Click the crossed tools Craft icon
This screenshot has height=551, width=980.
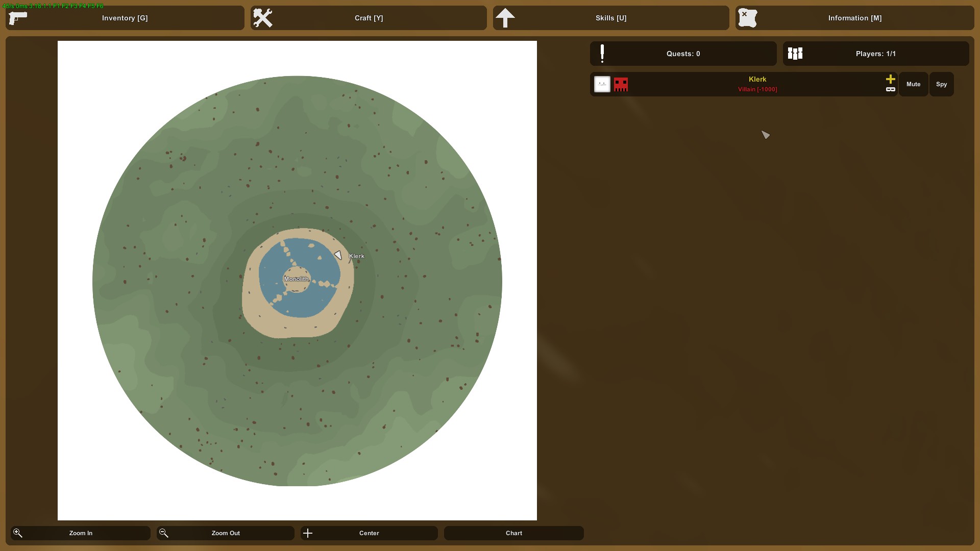(x=263, y=18)
